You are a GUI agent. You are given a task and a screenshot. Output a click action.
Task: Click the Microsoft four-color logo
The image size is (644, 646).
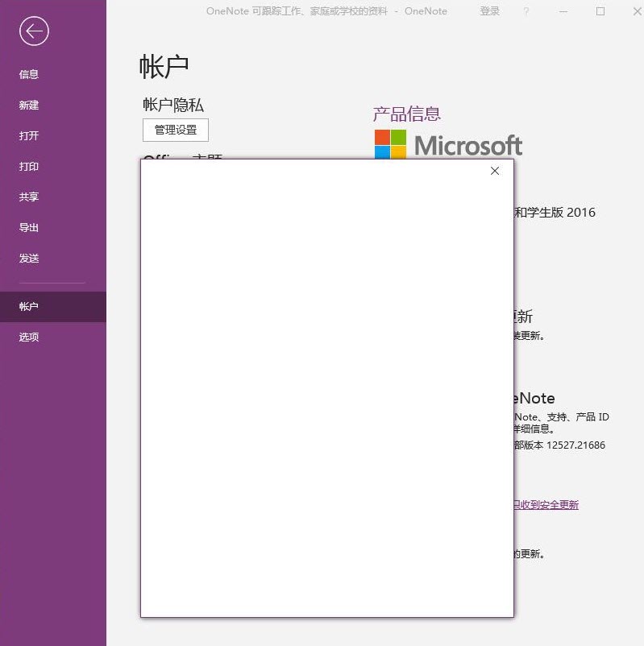click(x=391, y=144)
